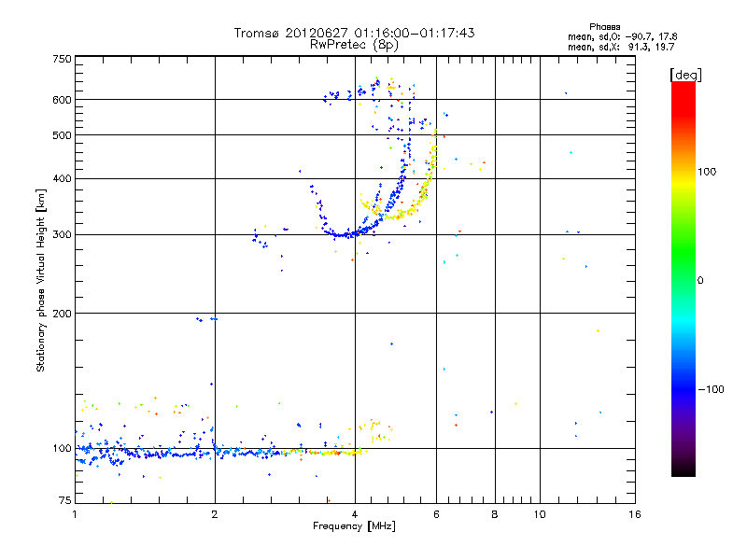
Task: Click the 'RwPretec (8p)' subtitle
Action: tap(354, 45)
